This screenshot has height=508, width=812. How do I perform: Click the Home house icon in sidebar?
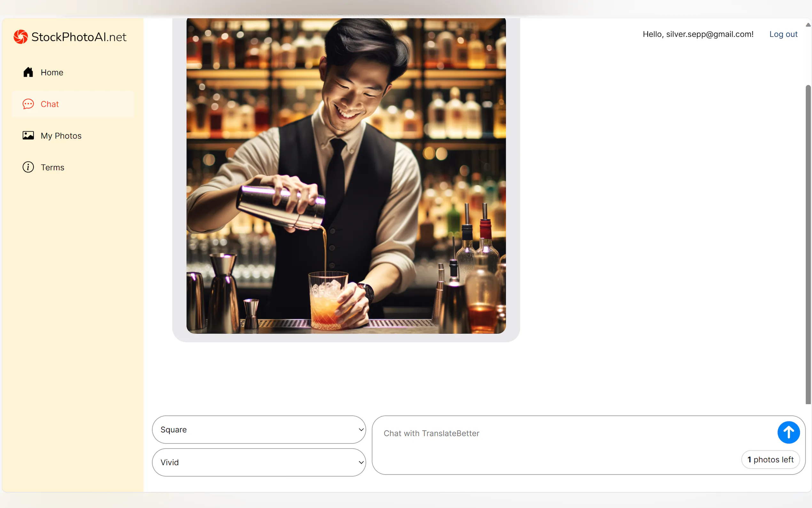[x=28, y=72]
